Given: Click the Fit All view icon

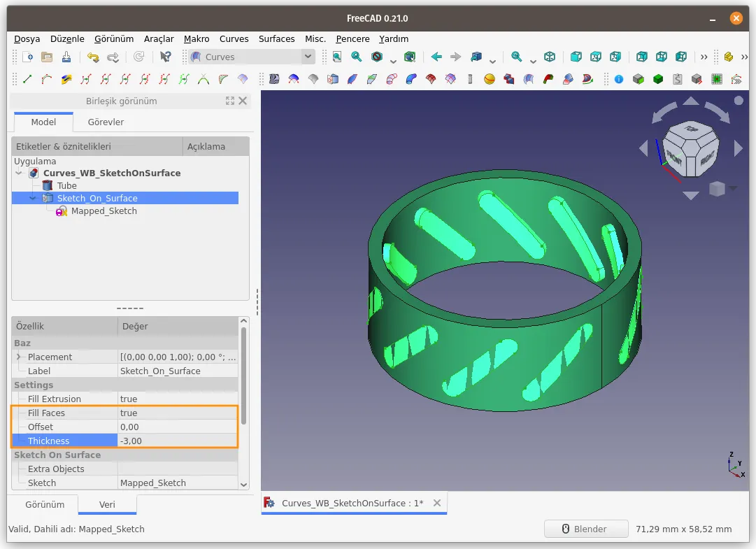Looking at the screenshot, I should tap(337, 57).
